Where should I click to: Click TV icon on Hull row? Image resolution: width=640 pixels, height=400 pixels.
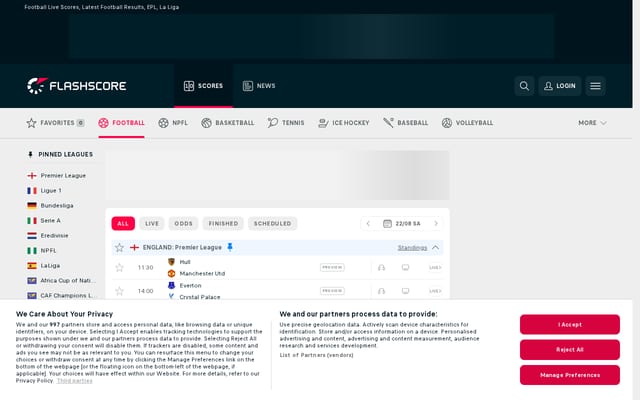coord(405,268)
